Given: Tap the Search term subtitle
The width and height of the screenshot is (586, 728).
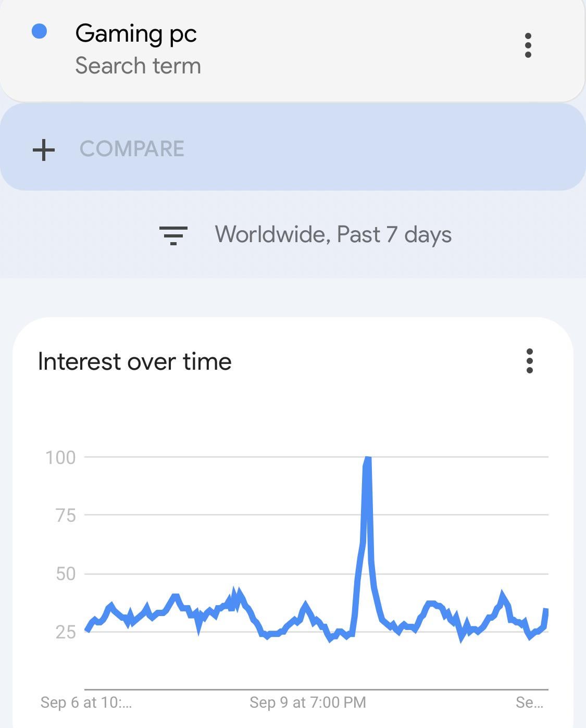Looking at the screenshot, I should 138,66.
